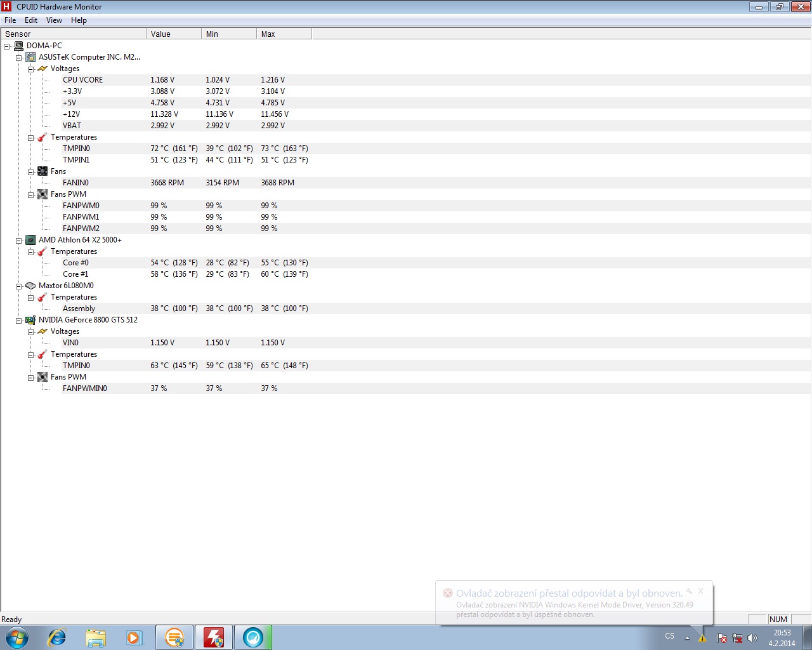Image resolution: width=812 pixels, height=650 pixels.
Task: Show hidden tray icons arrow
Action: click(687, 638)
